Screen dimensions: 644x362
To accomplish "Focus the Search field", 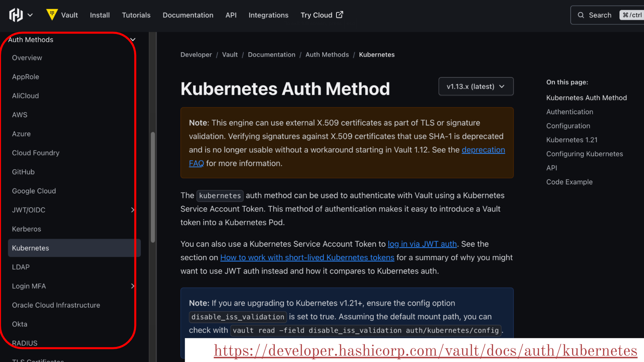I will (x=607, y=15).
